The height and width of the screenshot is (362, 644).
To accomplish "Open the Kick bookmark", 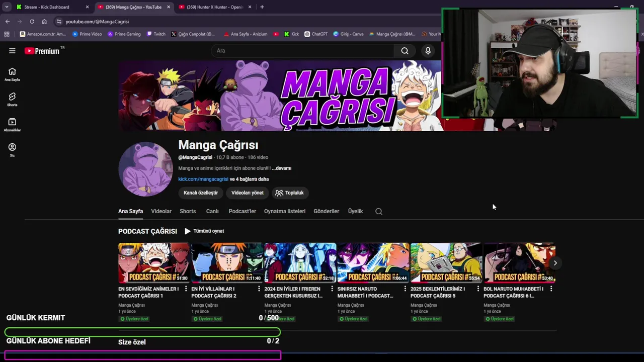I will pos(291,34).
